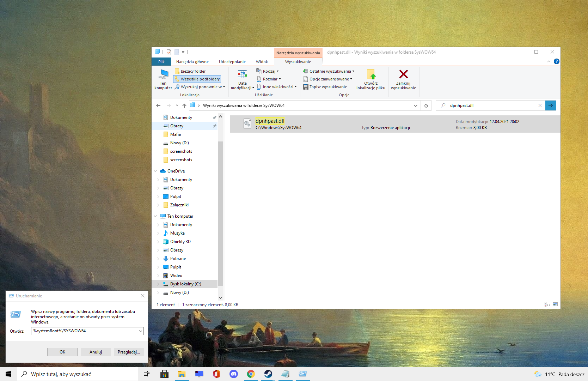This screenshot has width=588, height=381.
Task: Select the Wyszukiwanie ribbon tab
Action: click(x=298, y=62)
